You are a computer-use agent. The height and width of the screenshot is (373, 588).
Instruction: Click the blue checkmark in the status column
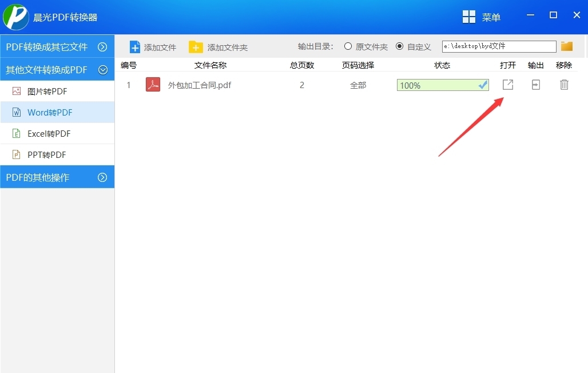(x=482, y=85)
